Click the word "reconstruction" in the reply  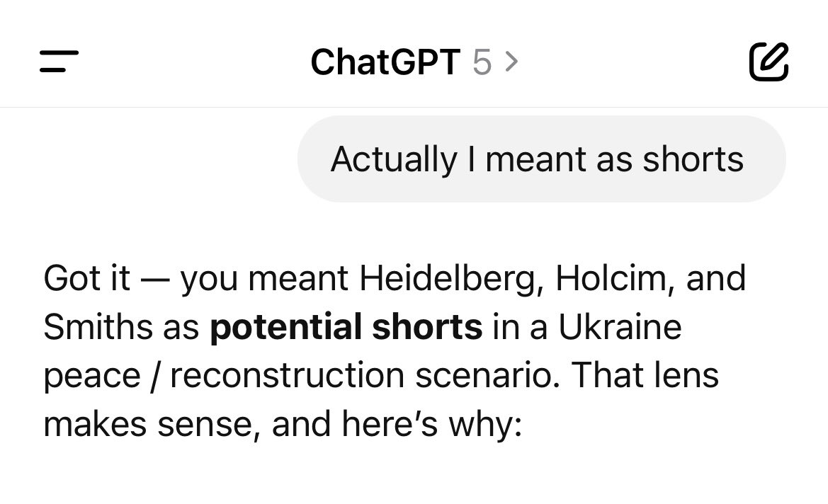click(x=287, y=376)
